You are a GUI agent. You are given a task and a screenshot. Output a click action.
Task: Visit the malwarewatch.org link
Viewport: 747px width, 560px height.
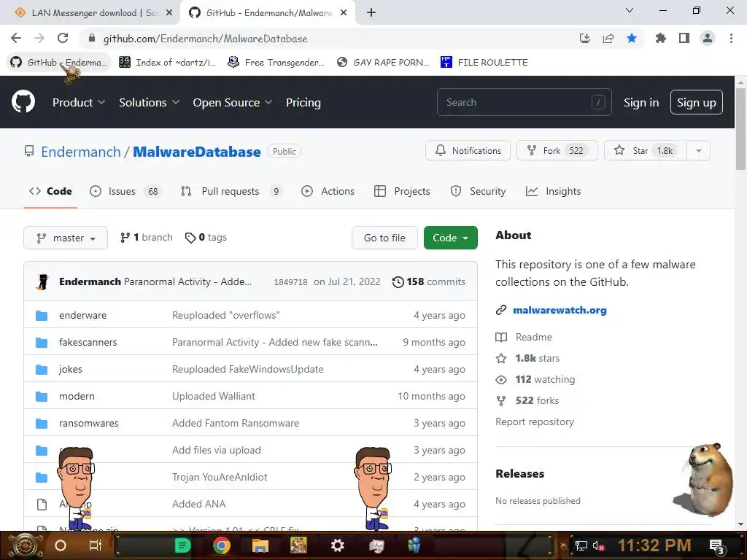560,310
